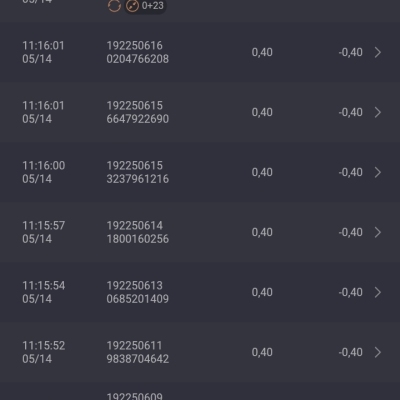The width and height of the screenshot is (400, 400).
Task: Click the 0,40 amount in 11:15:57 row
Action: [262, 232]
